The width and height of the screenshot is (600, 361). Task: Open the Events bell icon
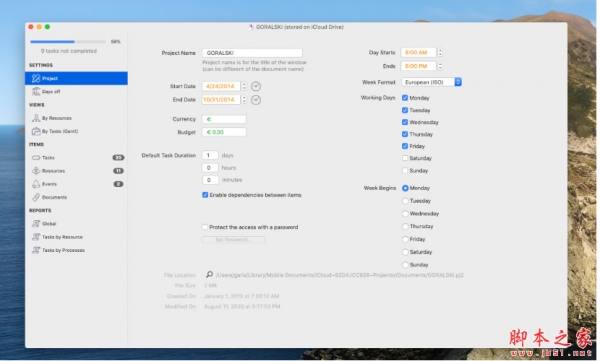tap(36, 184)
